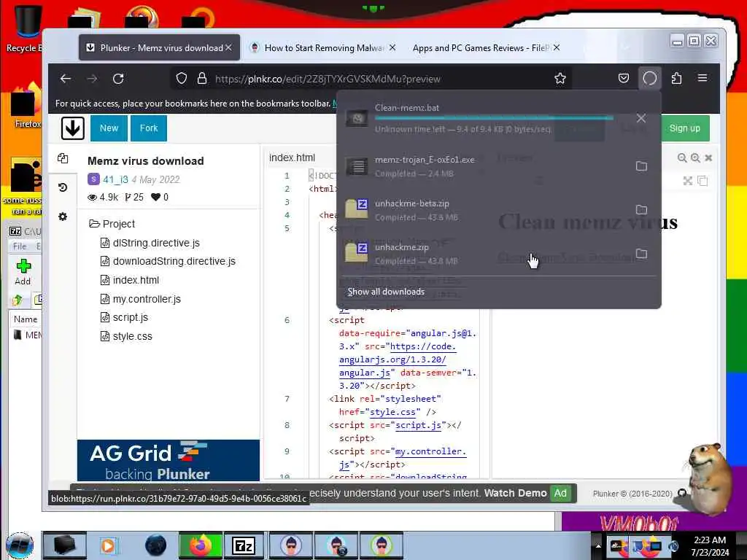
Task: Open Firefox application menu hamburger
Action: pyautogui.click(x=703, y=78)
